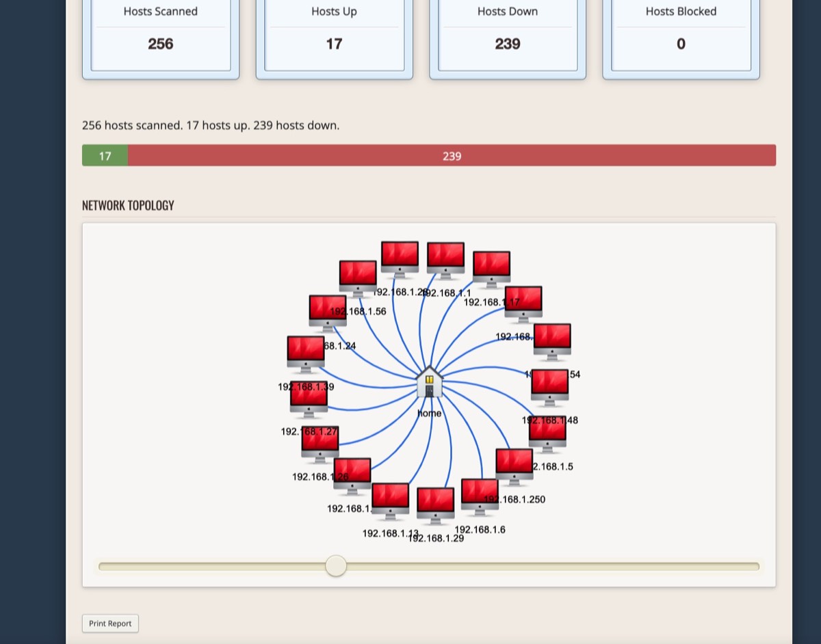Select host 192.168.1.39 monitor icon
Screen dimensions: 821x644
306,353
